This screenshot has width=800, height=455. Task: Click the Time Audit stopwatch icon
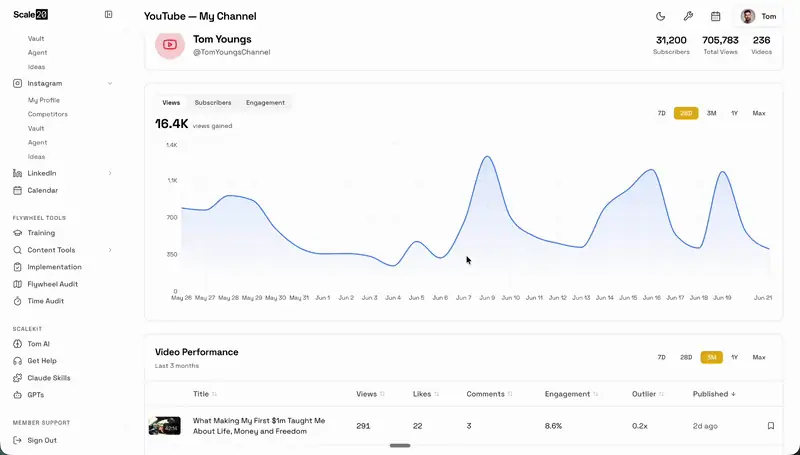(x=17, y=301)
